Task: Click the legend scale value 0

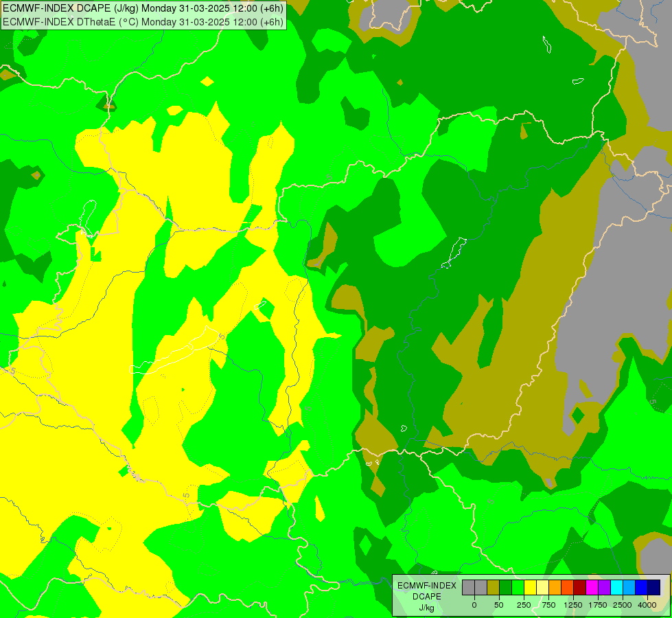Action: point(474,605)
